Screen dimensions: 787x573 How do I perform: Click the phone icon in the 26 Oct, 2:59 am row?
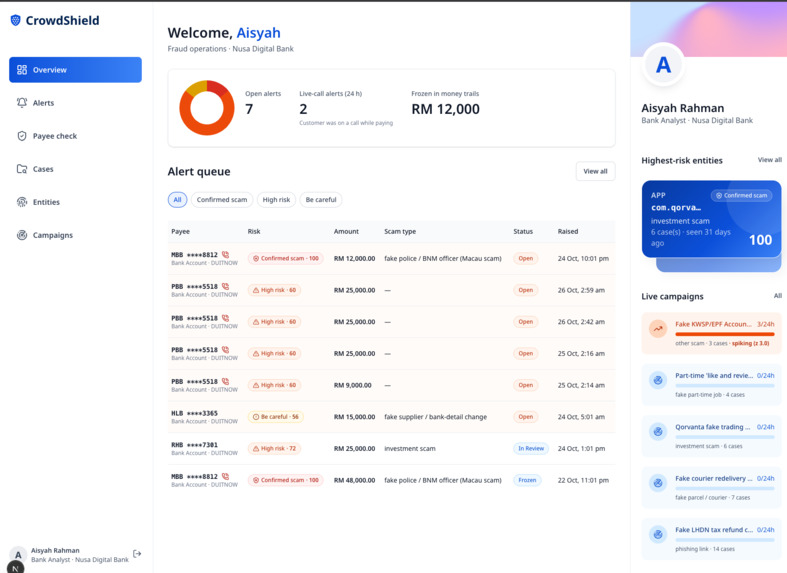[x=225, y=286]
